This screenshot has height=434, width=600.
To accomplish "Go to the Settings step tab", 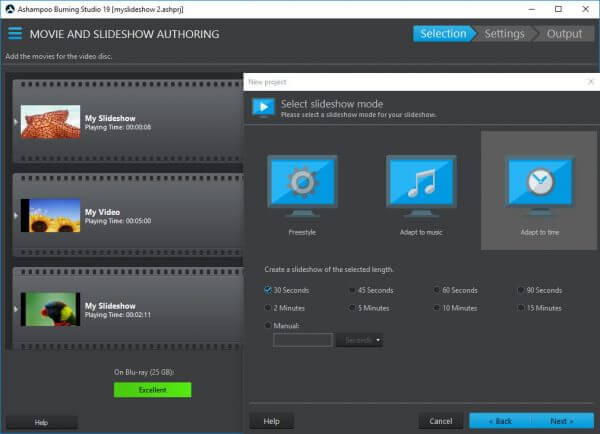I will 504,34.
